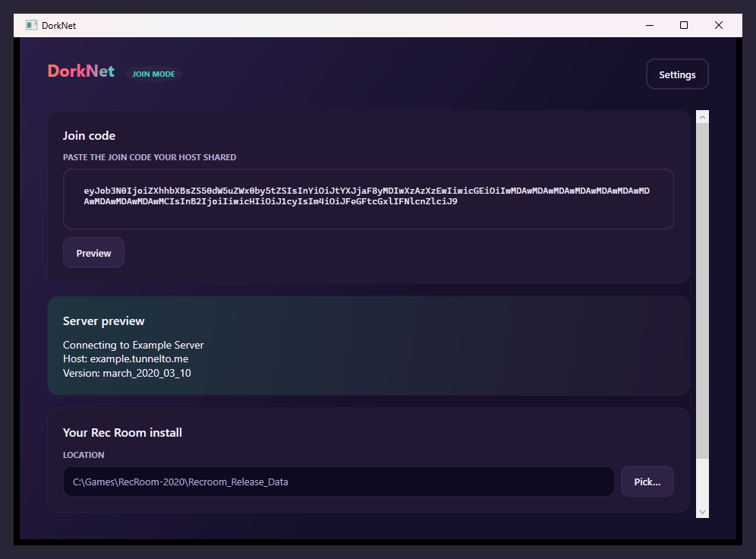Click the LOCATION label
This screenshot has height=559, width=756.
click(83, 455)
